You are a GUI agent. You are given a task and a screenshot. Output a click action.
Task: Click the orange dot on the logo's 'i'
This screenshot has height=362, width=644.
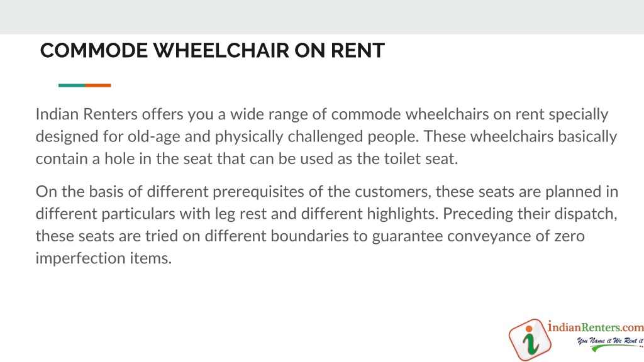tap(529, 329)
